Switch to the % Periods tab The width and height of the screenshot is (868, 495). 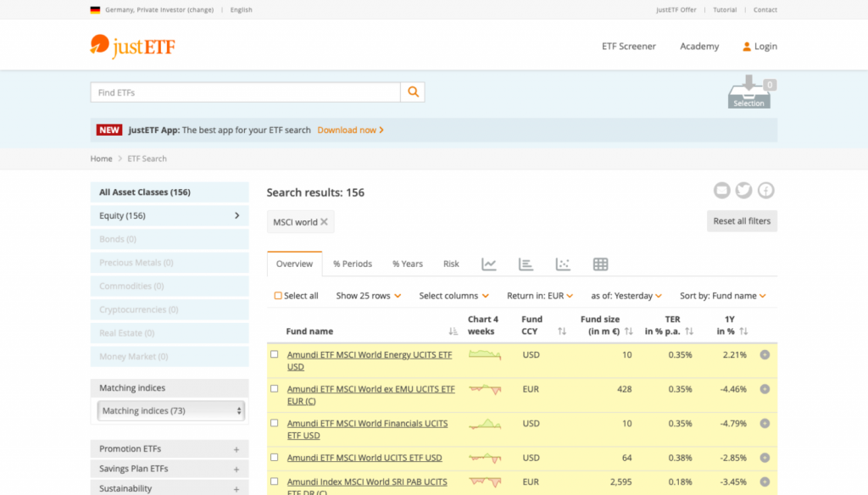pos(353,264)
